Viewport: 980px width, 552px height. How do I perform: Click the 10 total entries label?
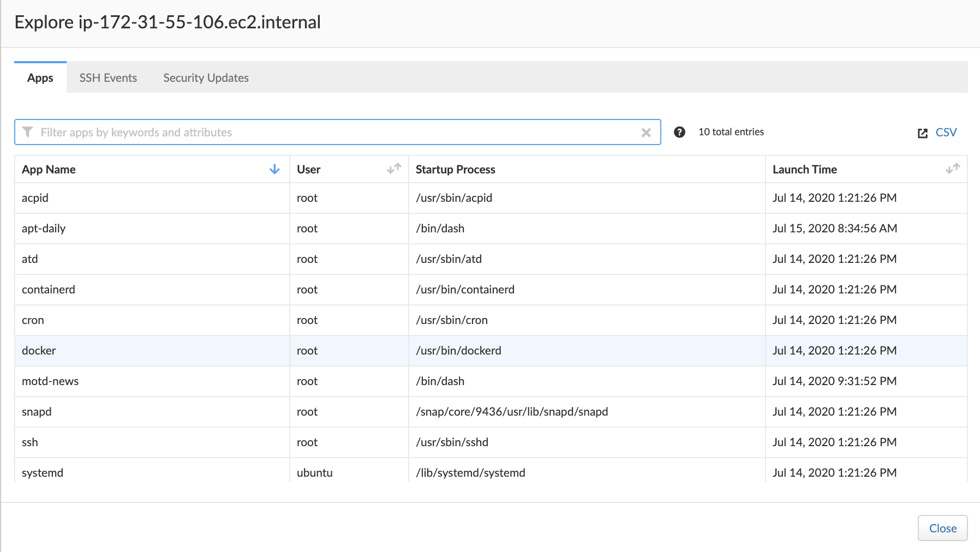click(731, 132)
